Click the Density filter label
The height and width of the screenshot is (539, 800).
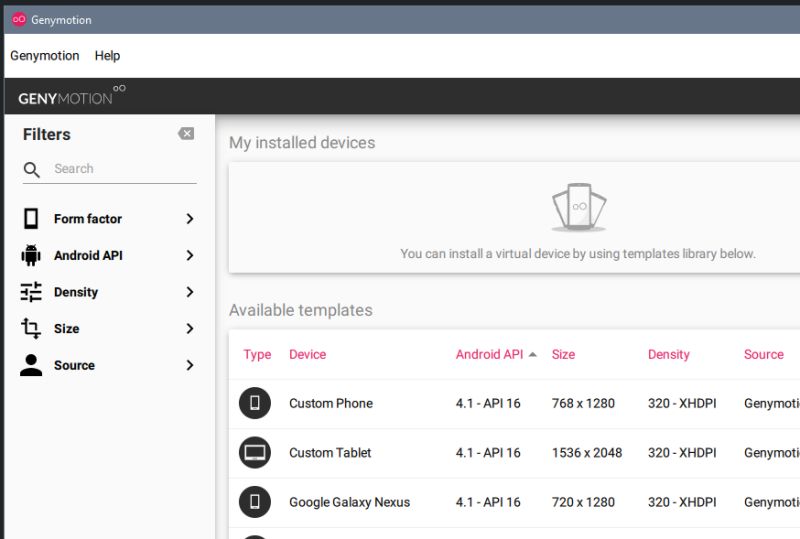(76, 292)
